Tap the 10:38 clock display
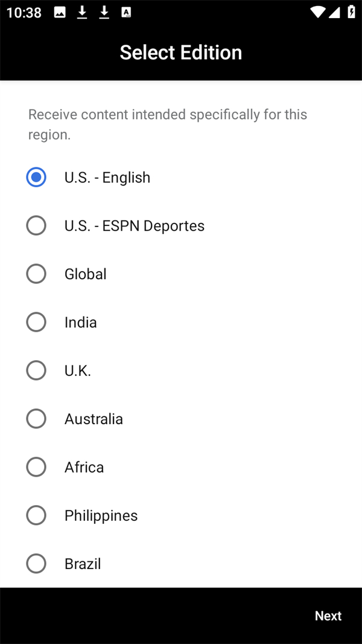The height and width of the screenshot is (644, 362). pos(24,12)
